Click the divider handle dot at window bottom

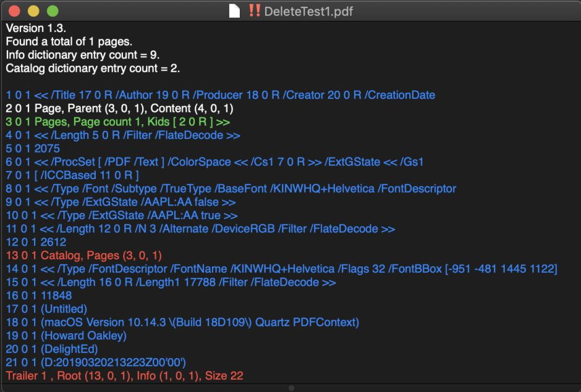coord(291,388)
